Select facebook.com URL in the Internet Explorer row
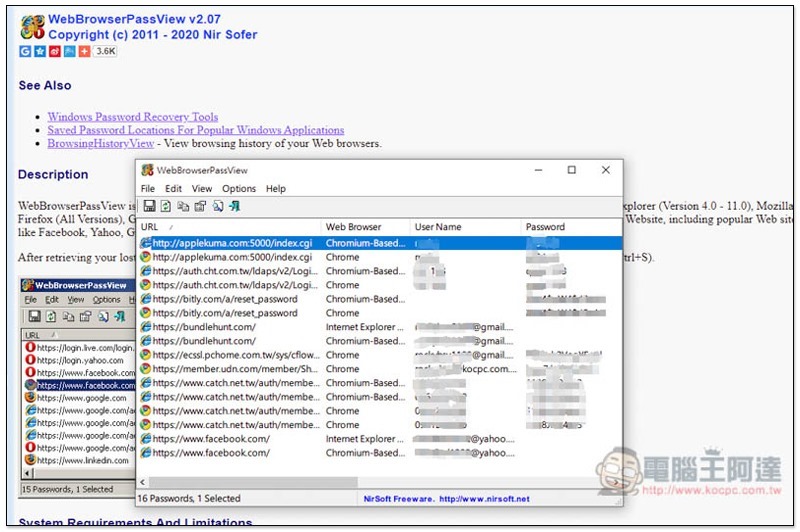The image size is (800, 532). point(211,439)
